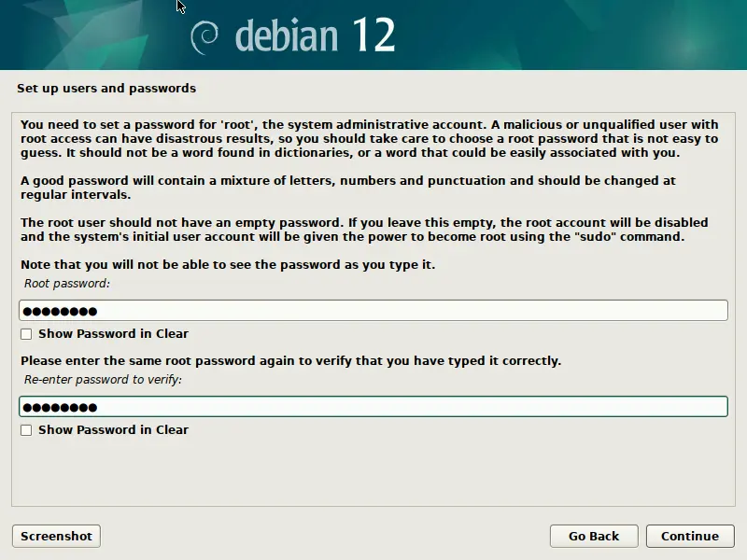Click the paragraph starting "You need to set"
Image resolution: width=747 pixels, height=560 pixels.
(369, 139)
